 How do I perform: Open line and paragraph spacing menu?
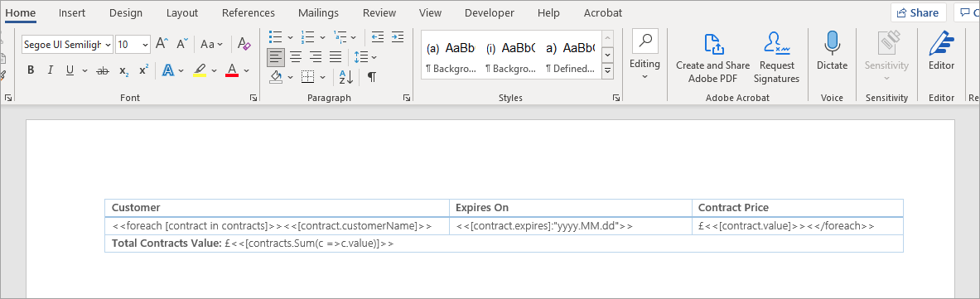(365, 57)
